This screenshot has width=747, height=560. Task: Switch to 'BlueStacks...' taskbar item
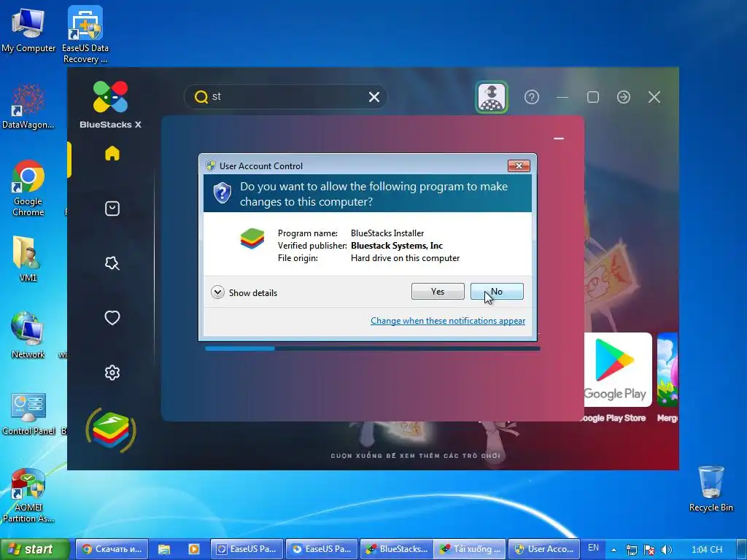click(397, 549)
